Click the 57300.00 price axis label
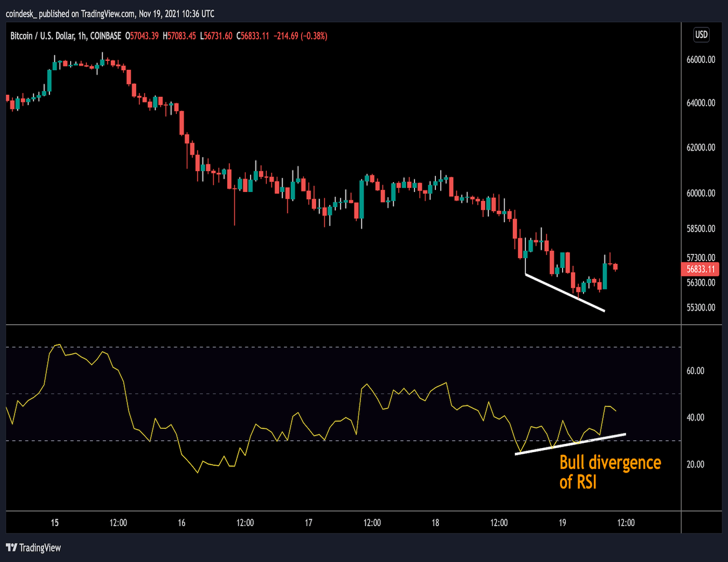This screenshot has height=562, width=728. (700, 258)
